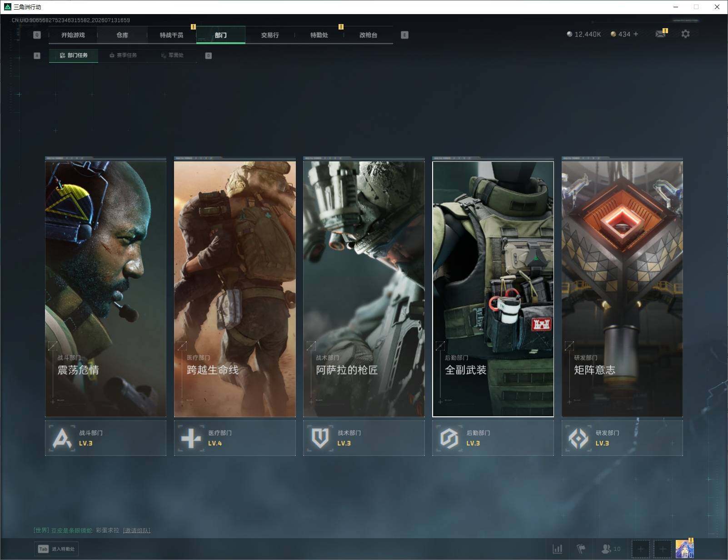
Task: Click the 战斗部门 emblem icon
Action: tap(62, 438)
